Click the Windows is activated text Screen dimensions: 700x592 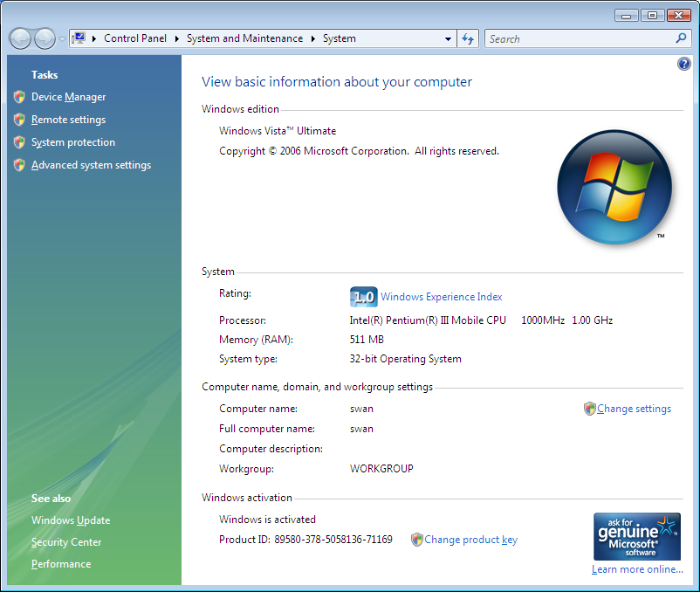(x=267, y=520)
